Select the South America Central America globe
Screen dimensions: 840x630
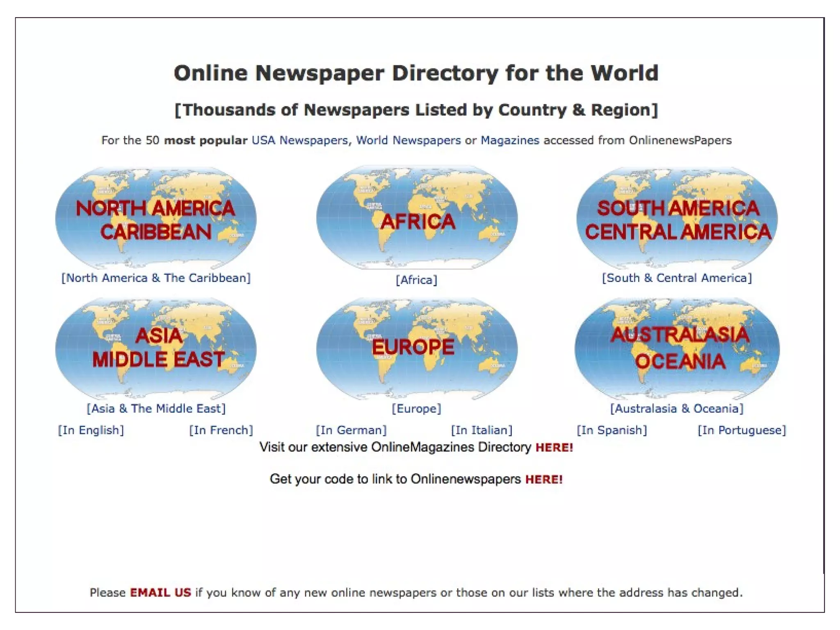[677, 218]
